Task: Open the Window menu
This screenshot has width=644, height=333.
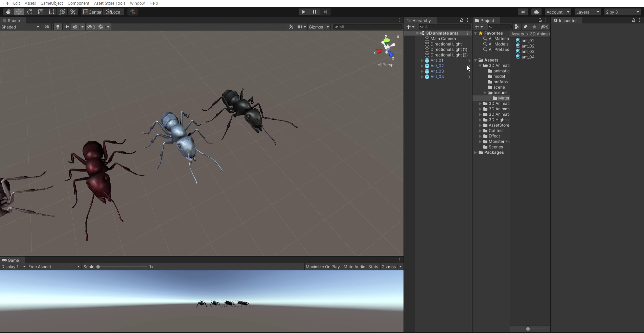Action: tap(137, 3)
